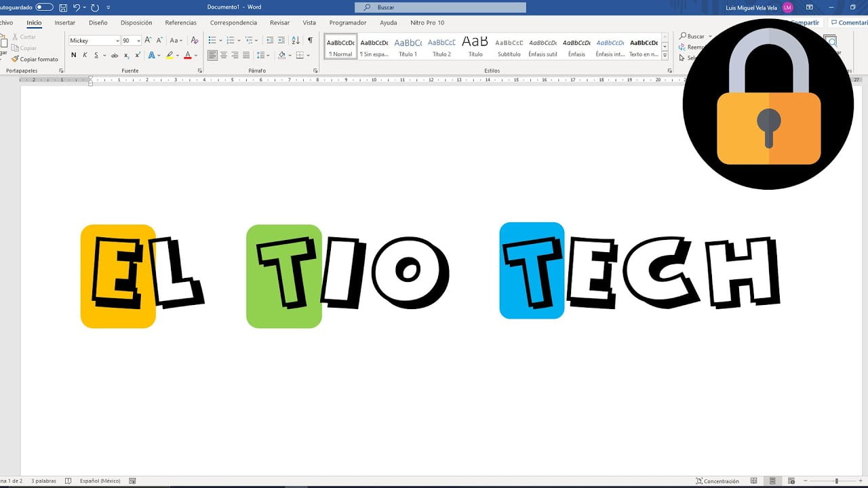This screenshot has width=868, height=488.
Task: Click the Buscar search box in title bar
Action: point(440,7)
